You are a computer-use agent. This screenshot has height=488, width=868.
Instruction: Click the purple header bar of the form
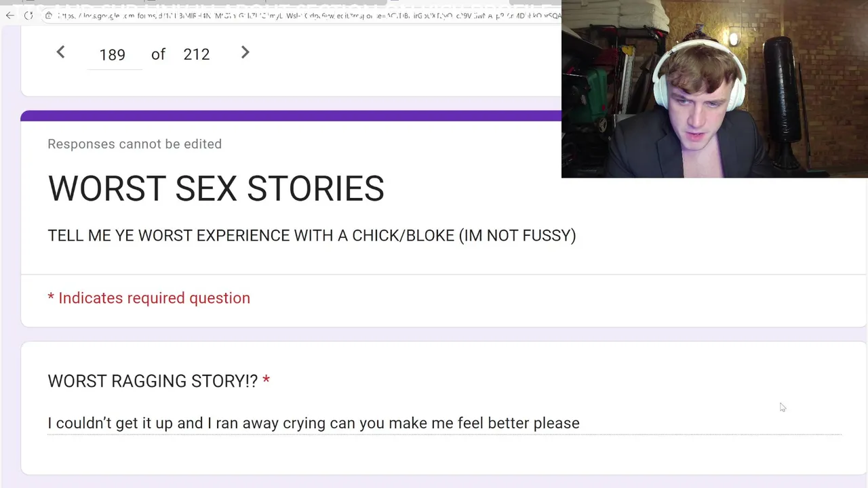pyautogui.click(x=291, y=115)
